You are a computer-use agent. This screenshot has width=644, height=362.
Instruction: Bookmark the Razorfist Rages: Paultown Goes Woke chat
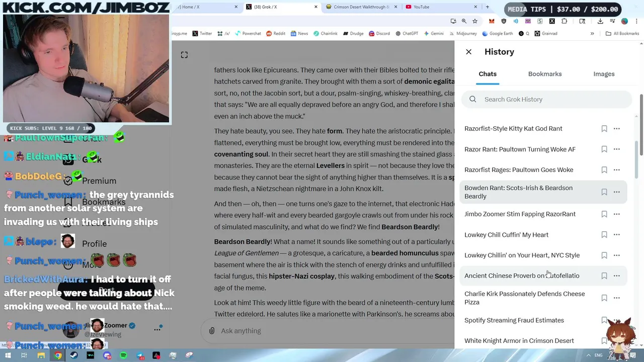[x=604, y=170]
